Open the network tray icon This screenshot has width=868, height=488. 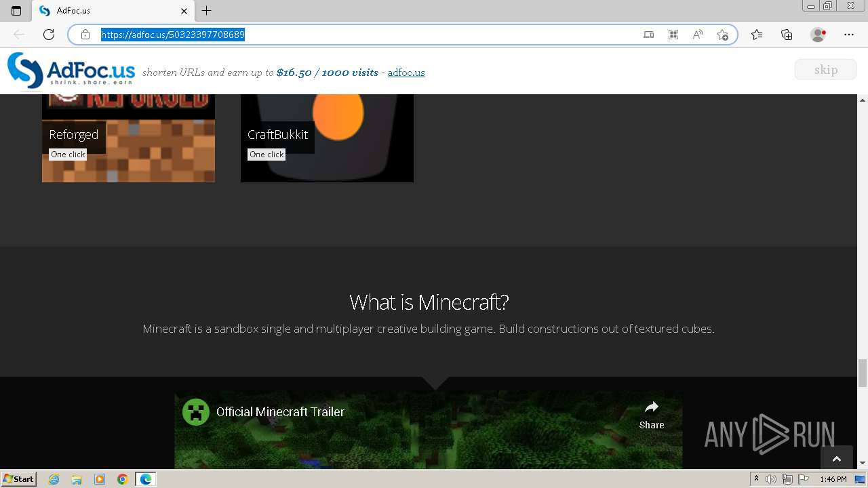787,479
